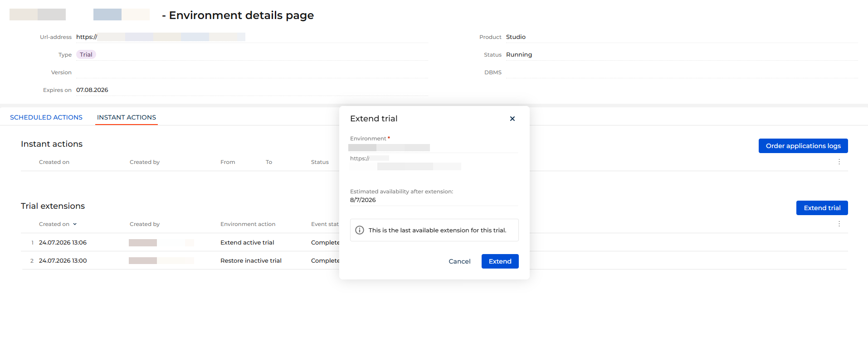Click Environment action column header
This screenshot has width=868, height=346.
pyautogui.click(x=248, y=224)
